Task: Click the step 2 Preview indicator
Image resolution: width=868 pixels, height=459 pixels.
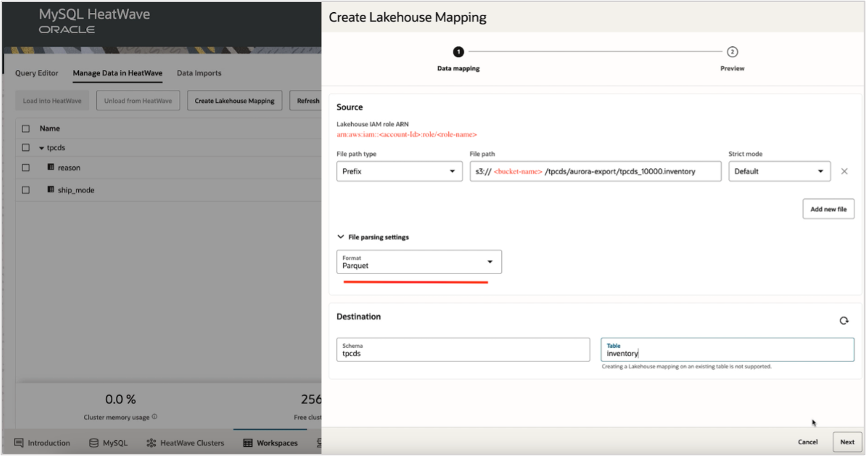Action: [x=731, y=50]
